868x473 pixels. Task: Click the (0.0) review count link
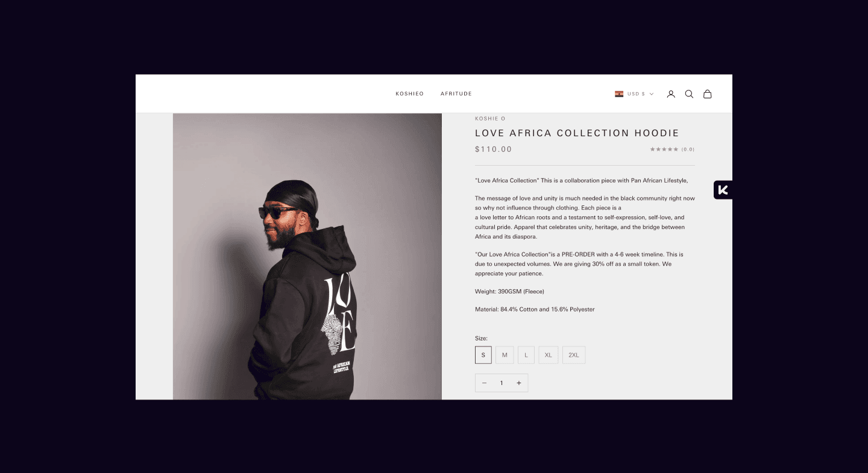pos(688,149)
